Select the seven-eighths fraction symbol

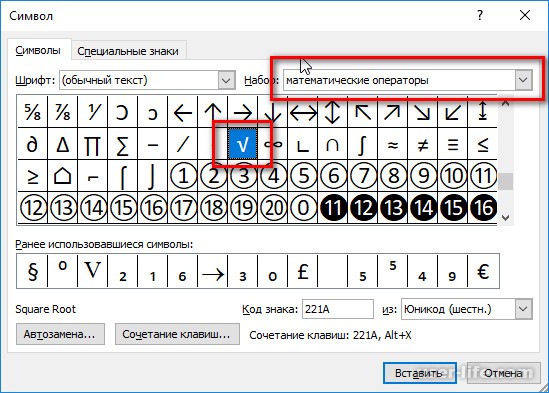pyautogui.click(x=62, y=112)
